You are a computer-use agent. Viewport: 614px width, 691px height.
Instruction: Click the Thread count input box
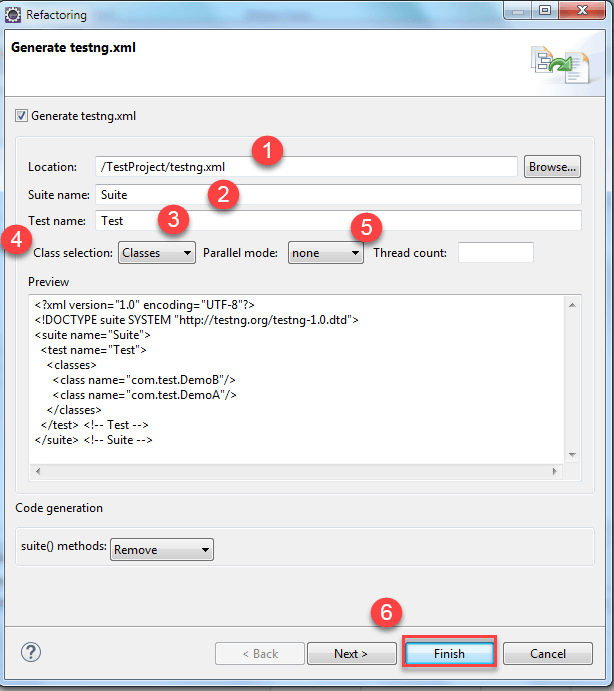[x=496, y=253]
